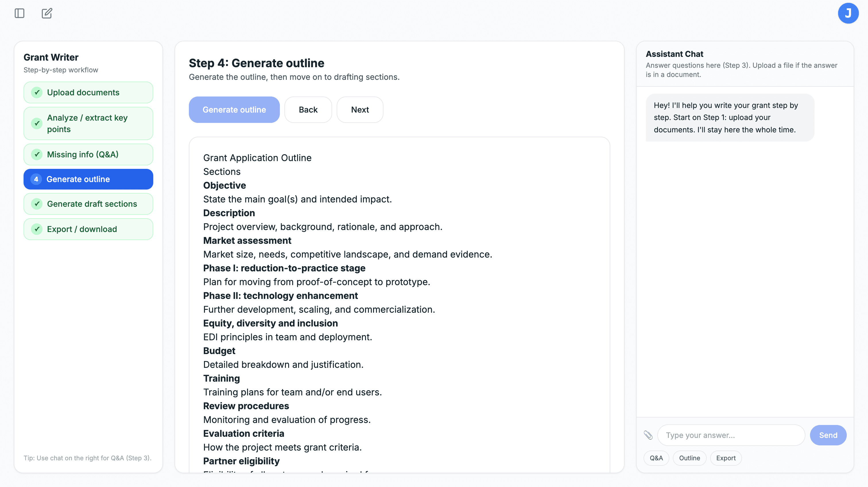Collapse the left sidebar panel
The image size is (868, 487).
[19, 13]
